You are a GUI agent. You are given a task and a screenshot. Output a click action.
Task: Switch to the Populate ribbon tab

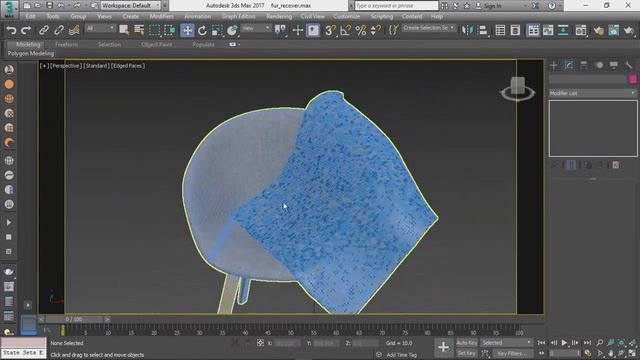(x=203, y=44)
